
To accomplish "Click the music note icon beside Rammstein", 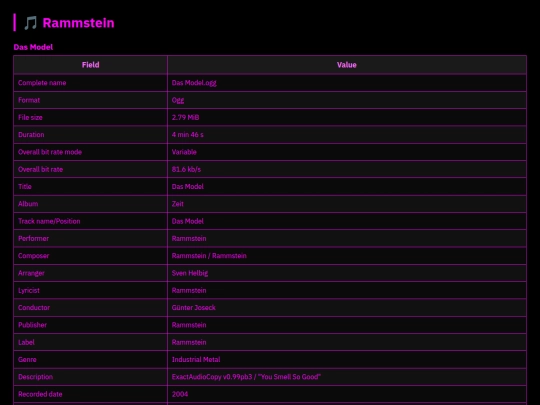I will [x=30, y=23].
